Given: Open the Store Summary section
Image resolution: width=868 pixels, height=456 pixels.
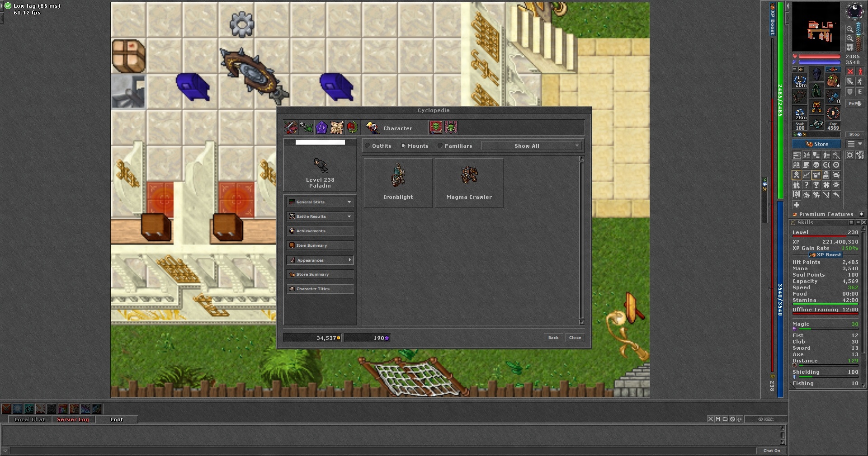Looking at the screenshot, I should [320, 274].
